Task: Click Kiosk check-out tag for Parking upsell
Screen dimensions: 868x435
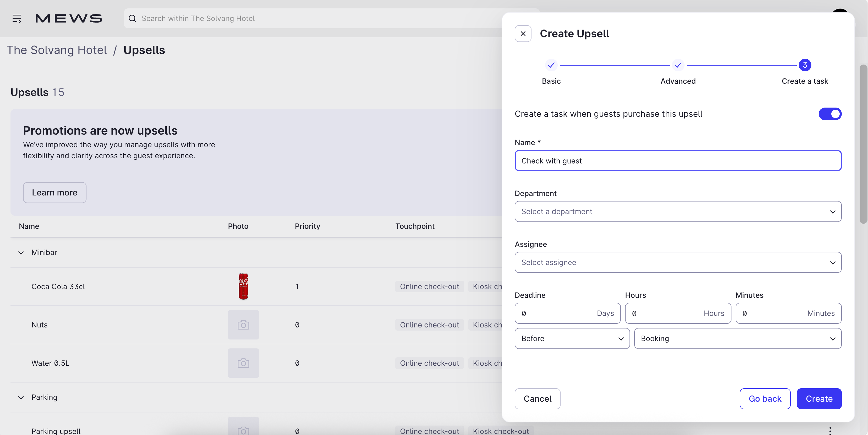Action: 501,431
